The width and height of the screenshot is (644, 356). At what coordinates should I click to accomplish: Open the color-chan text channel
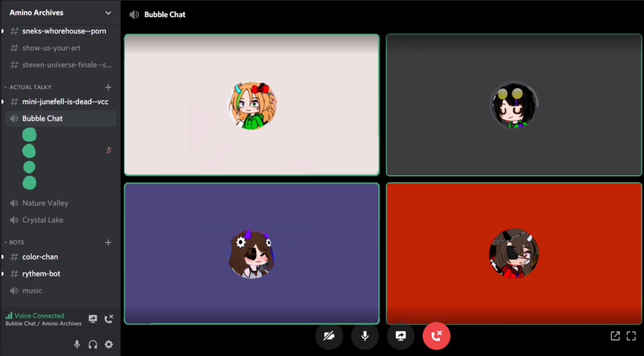pos(40,257)
